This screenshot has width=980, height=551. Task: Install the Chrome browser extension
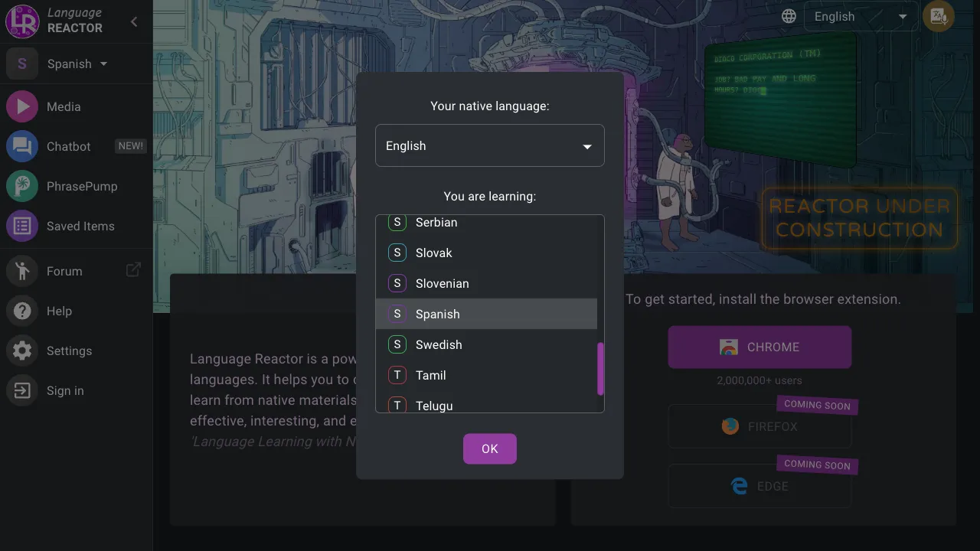click(x=759, y=347)
